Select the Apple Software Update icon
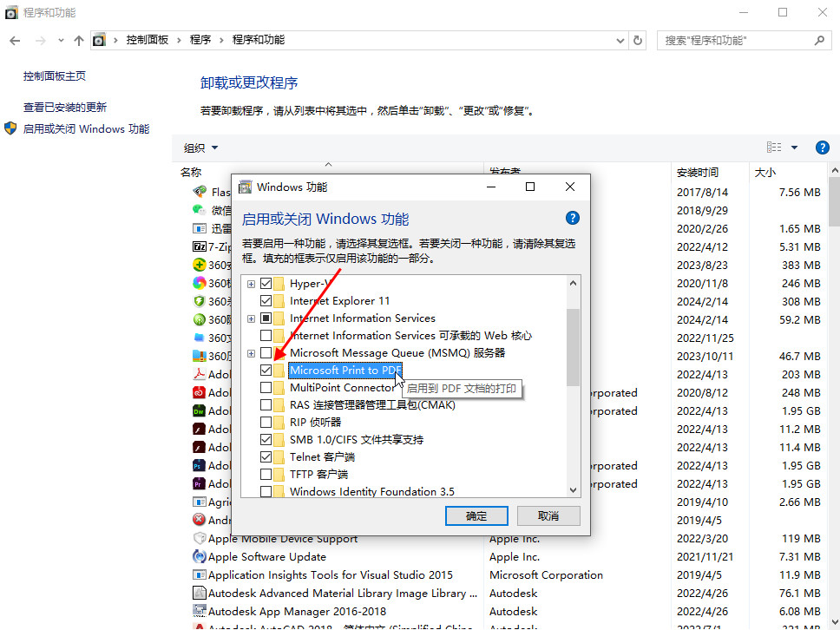The image size is (840, 630). tap(200, 556)
